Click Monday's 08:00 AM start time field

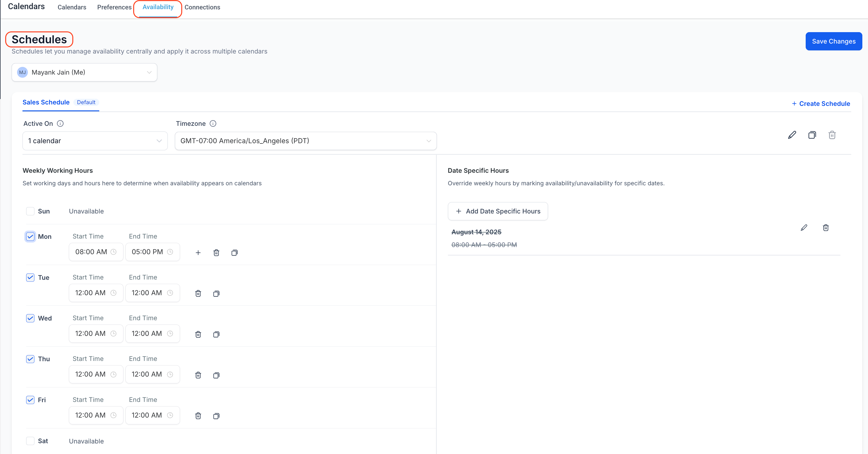pos(96,252)
